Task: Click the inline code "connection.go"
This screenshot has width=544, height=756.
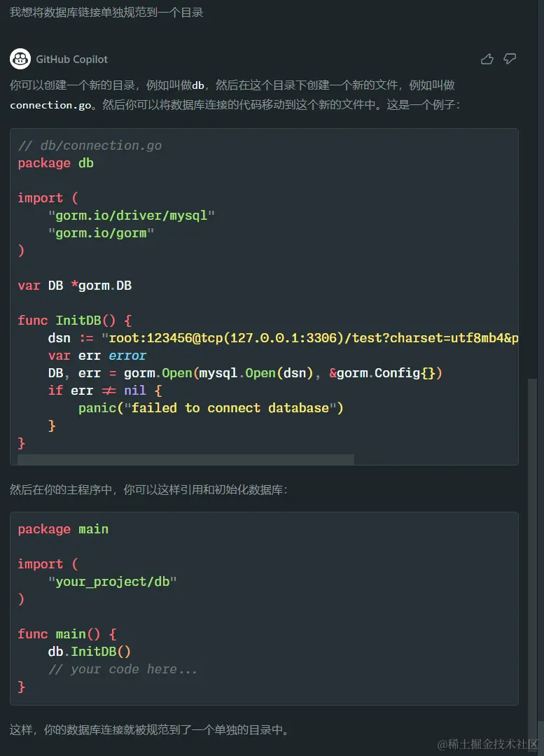Action: click(x=50, y=105)
